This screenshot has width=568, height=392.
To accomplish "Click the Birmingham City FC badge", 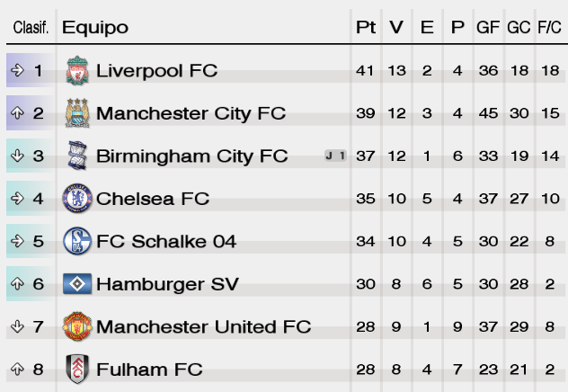I will point(77,156).
